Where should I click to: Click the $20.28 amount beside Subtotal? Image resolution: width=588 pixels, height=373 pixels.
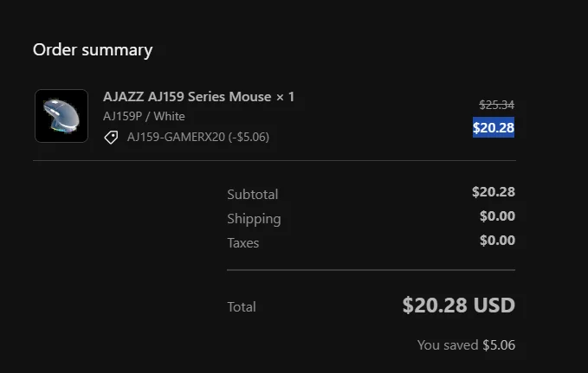coord(494,191)
